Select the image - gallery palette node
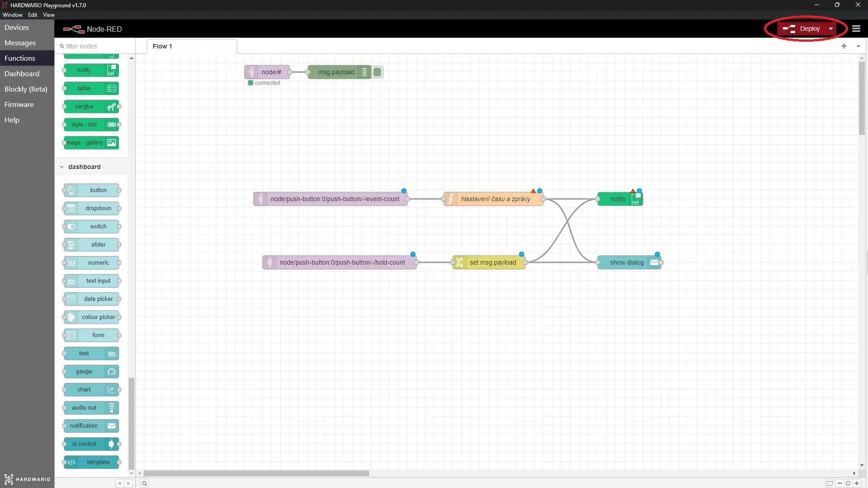This screenshot has width=868, height=488. tap(91, 143)
